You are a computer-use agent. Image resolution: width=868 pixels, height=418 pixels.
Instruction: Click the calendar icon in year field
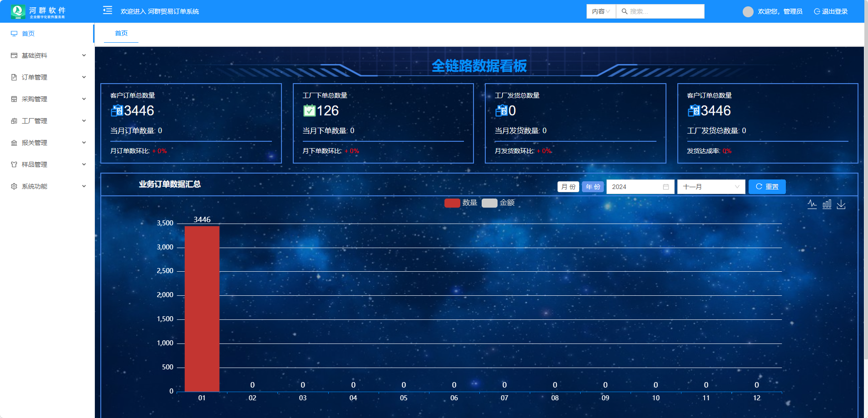coord(666,187)
